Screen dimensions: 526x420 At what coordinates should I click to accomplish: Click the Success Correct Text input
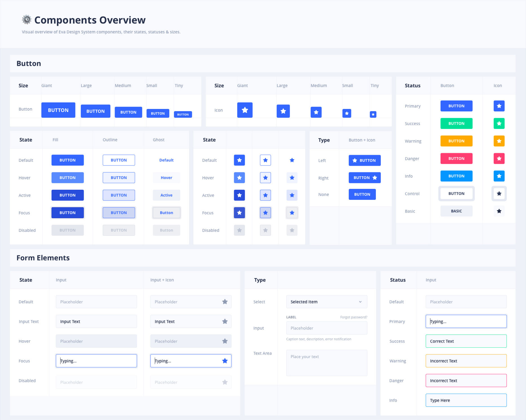click(466, 341)
